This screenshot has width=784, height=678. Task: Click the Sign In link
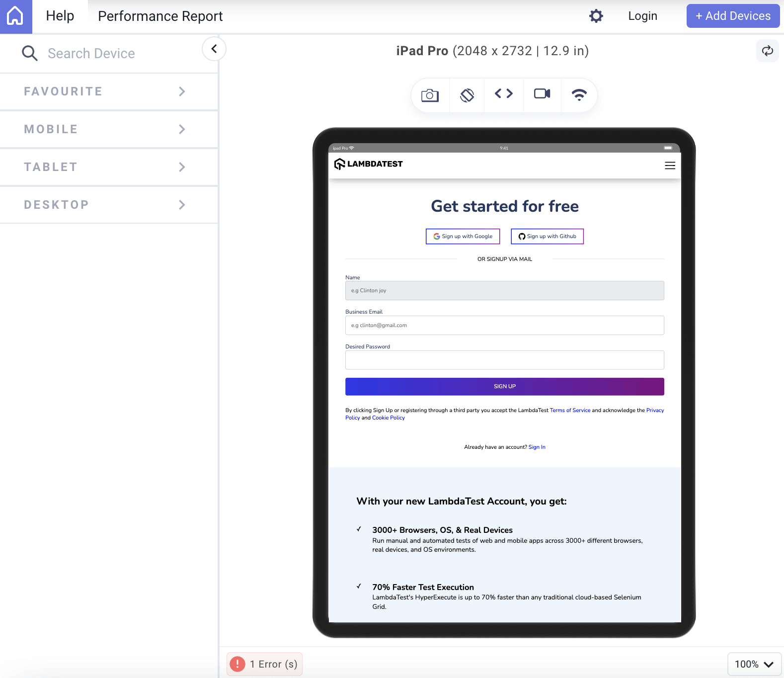537,447
